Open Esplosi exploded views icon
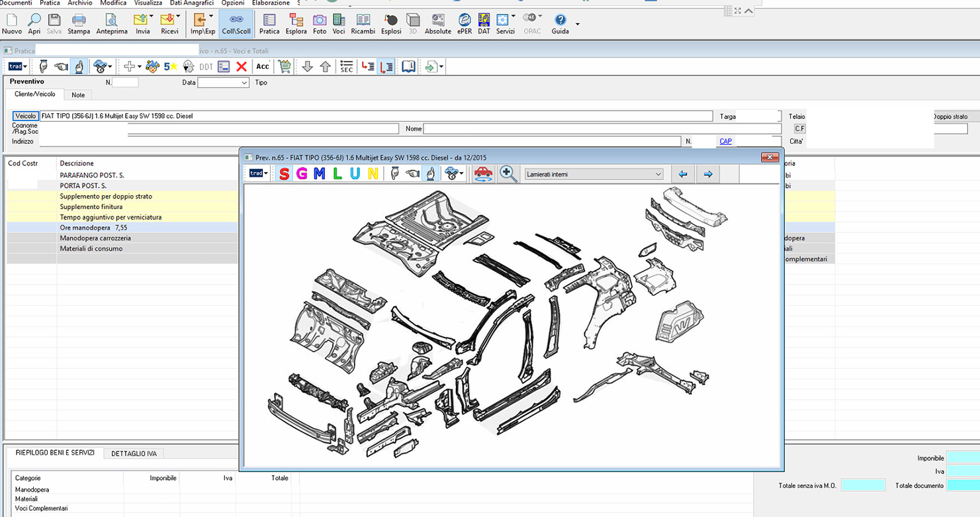Viewport: 980px width, 517px height. click(x=391, y=24)
